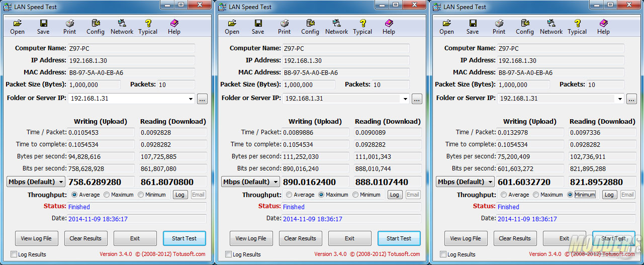Screen dimensions: 644x265
Task: Click the browse (...) button in middle window
Action: pos(417,99)
